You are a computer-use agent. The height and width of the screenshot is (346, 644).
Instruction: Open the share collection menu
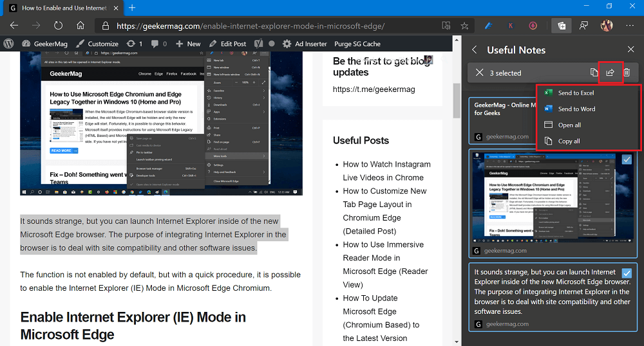(x=611, y=73)
